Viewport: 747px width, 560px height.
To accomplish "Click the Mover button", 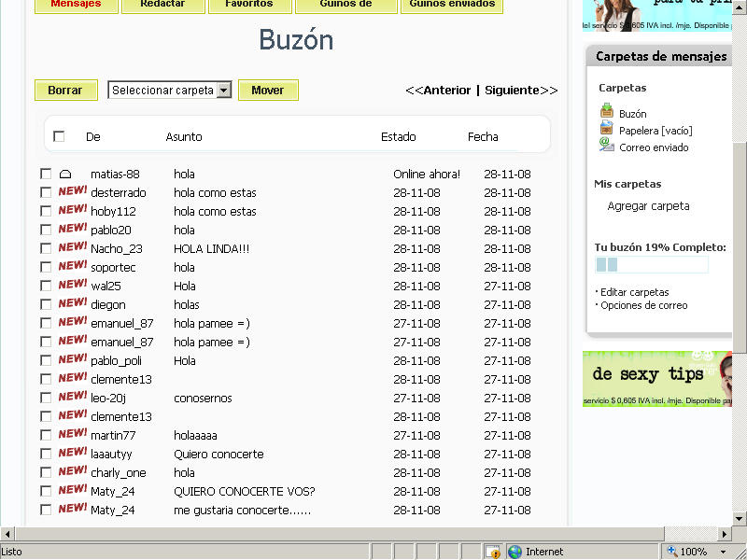I will tap(268, 90).
